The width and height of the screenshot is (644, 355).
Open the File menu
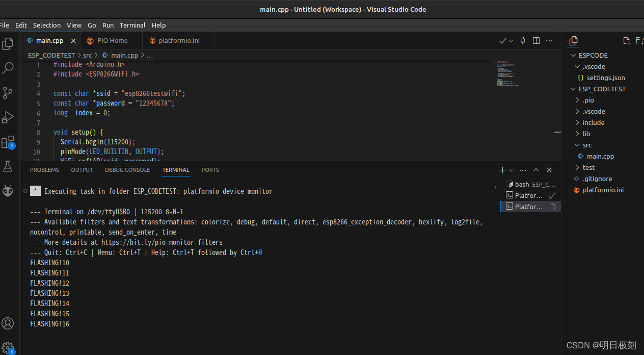click(4, 25)
